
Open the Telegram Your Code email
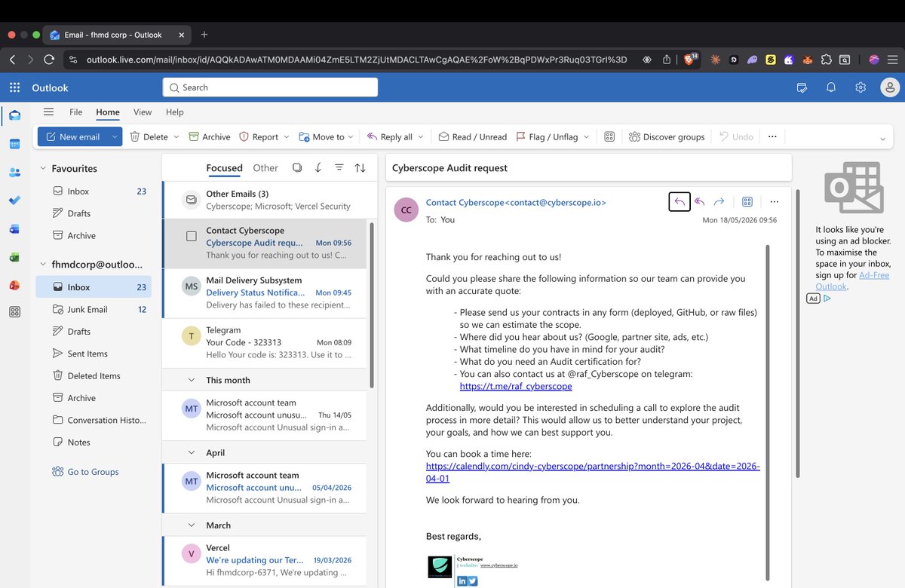(265, 342)
